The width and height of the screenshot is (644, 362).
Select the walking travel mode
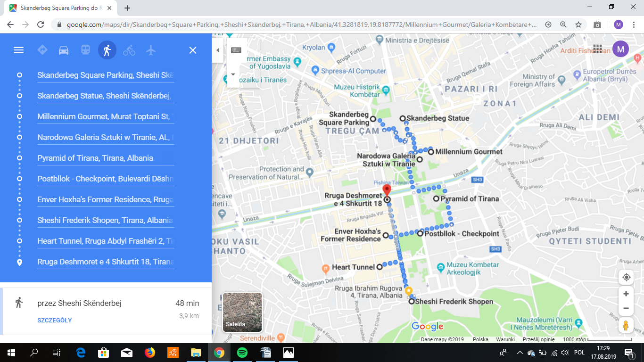(x=107, y=50)
